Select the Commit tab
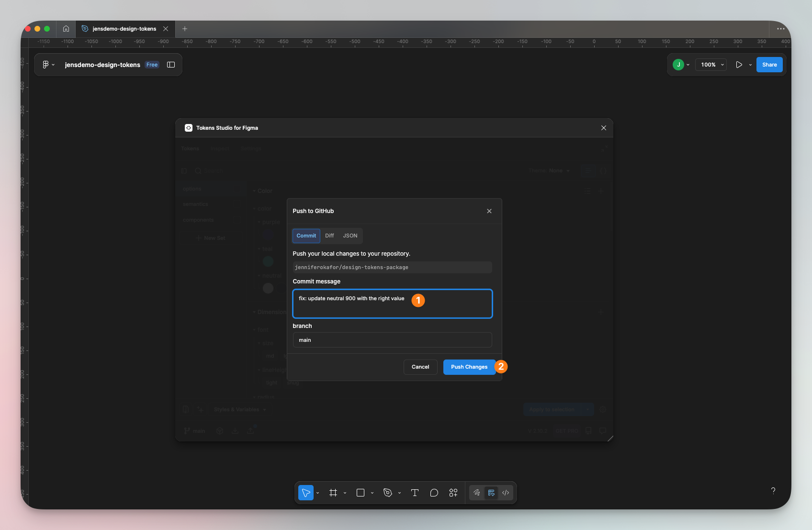812x530 pixels. point(306,236)
